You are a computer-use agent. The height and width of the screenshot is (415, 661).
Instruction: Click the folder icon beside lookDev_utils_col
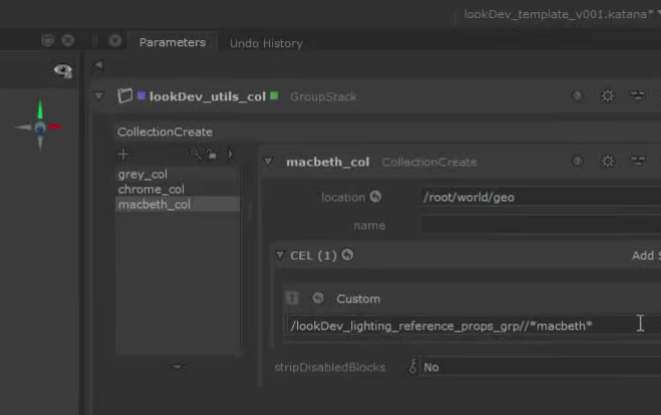point(125,96)
